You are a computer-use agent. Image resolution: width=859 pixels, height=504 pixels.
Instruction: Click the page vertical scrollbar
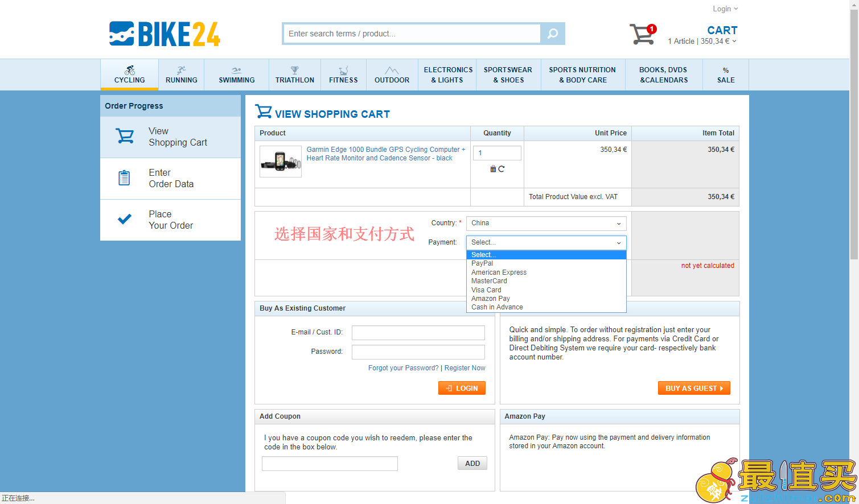(x=854, y=134)
